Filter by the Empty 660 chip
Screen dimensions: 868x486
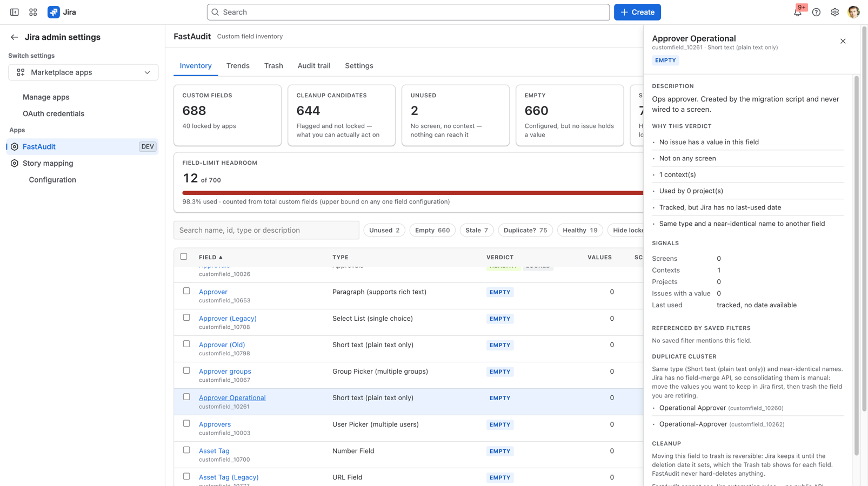[x=432, y=230]
